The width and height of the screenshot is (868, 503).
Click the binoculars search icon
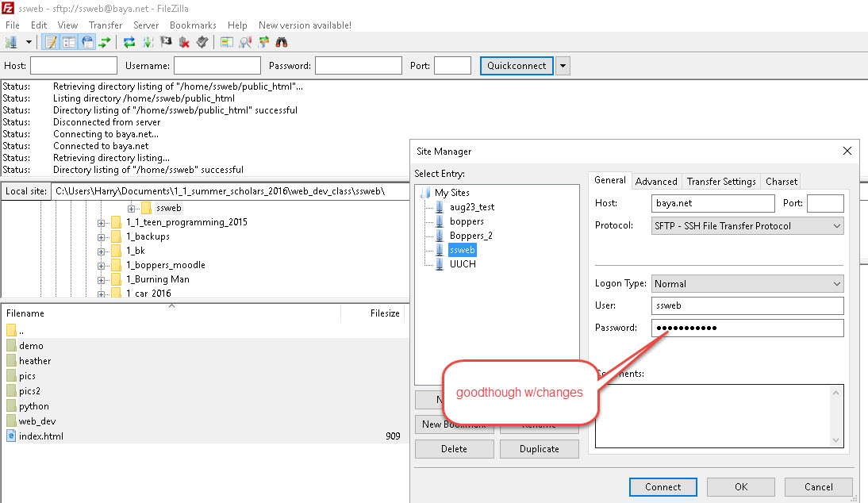pos(281,42)
